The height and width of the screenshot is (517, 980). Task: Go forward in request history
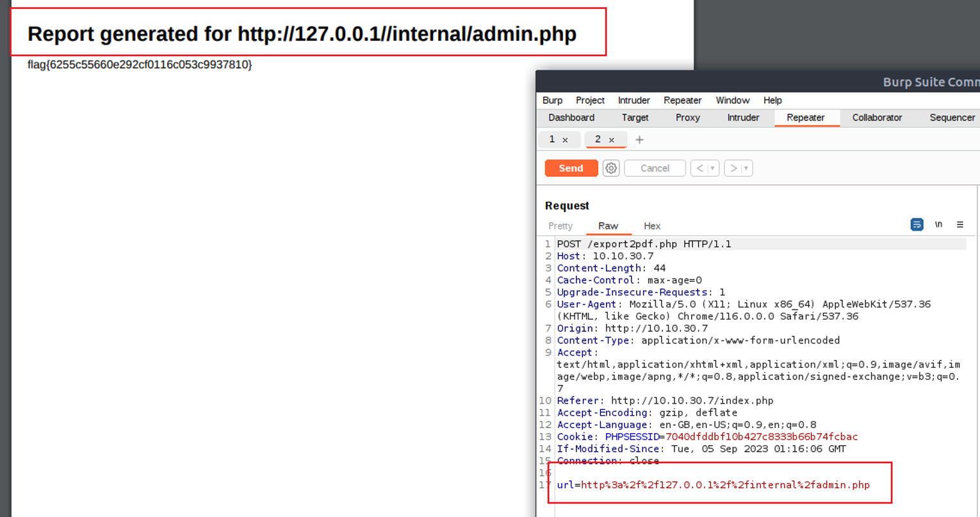[733, 168]
